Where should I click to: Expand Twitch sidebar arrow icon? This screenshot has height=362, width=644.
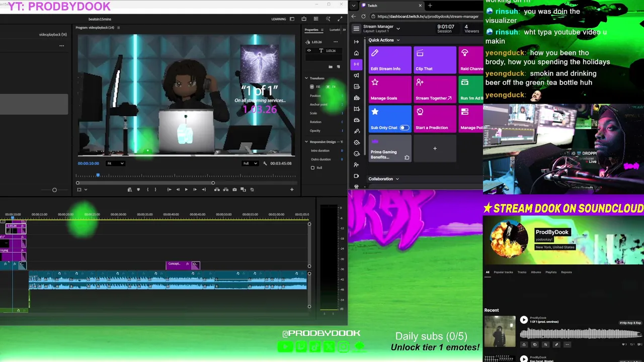356,42
